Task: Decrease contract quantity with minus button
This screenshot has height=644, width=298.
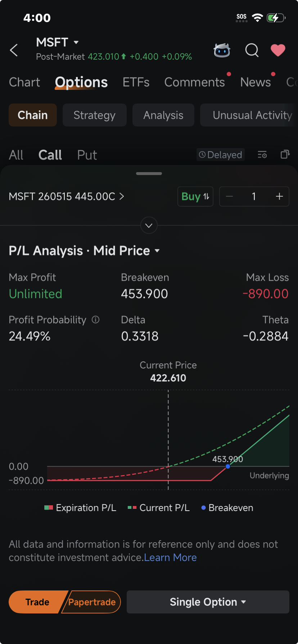Action: click(x=230, y=197)
